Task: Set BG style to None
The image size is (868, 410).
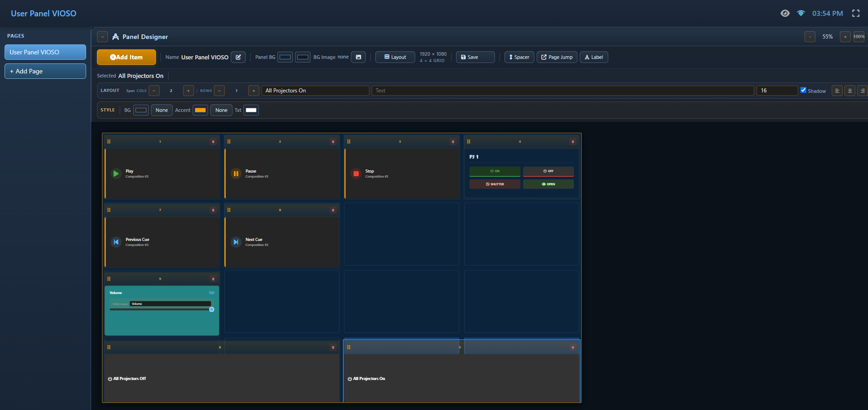Action: pos(162,110)
